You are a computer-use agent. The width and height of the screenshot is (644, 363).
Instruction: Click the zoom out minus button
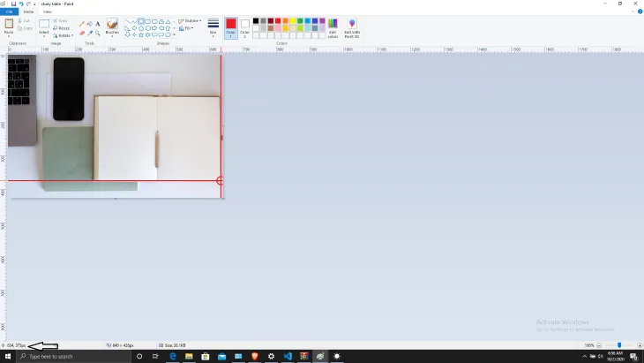click(x=599, y=345)
